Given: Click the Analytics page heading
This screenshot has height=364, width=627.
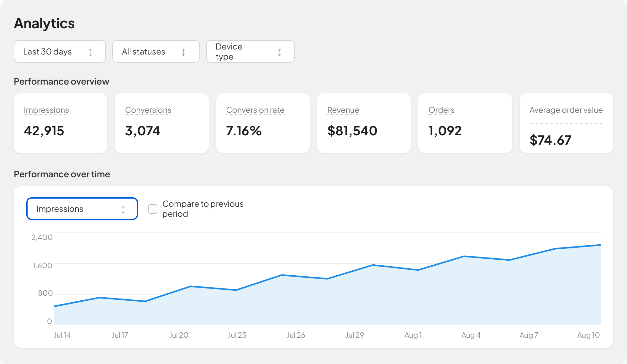Looking at the screenshot, I should pos(44,23).
